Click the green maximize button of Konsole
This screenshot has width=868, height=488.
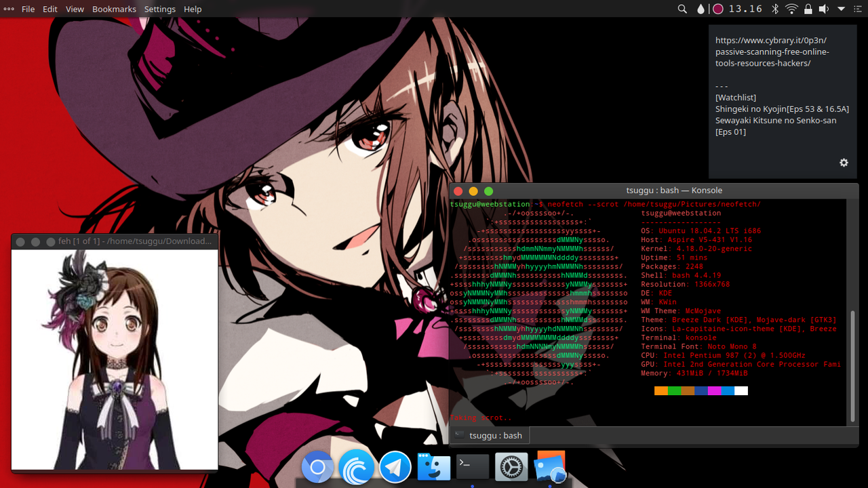tap(489, 191)
